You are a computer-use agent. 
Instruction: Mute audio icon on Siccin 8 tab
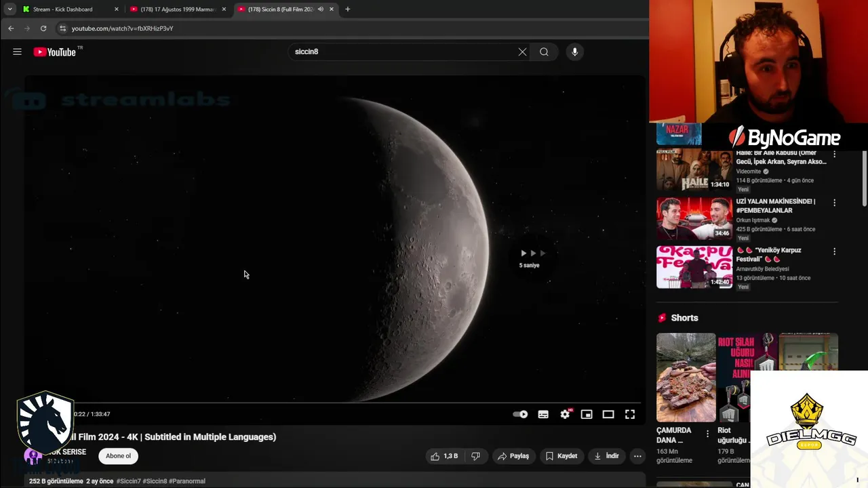[321, 9]
